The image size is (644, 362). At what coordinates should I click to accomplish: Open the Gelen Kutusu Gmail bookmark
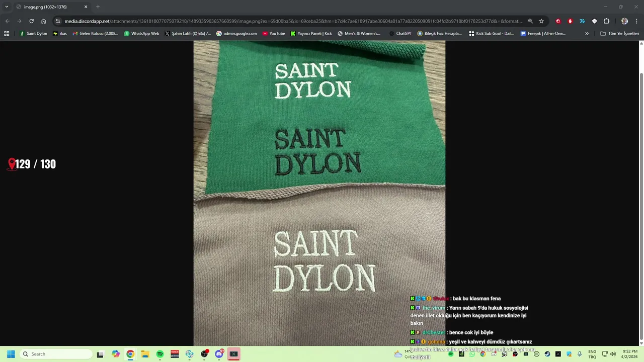click(96, 34)
